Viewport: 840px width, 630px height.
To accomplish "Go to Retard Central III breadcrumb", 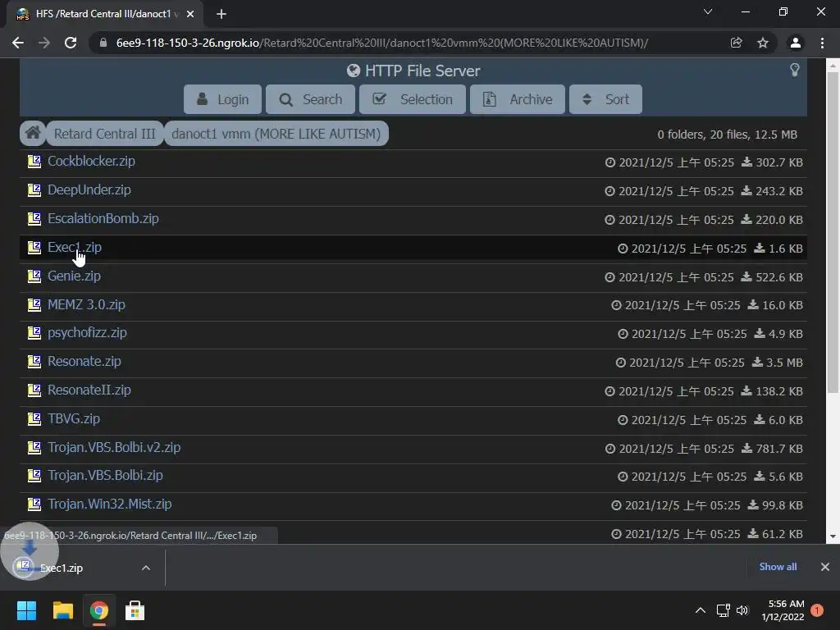I will click(104, 134).
